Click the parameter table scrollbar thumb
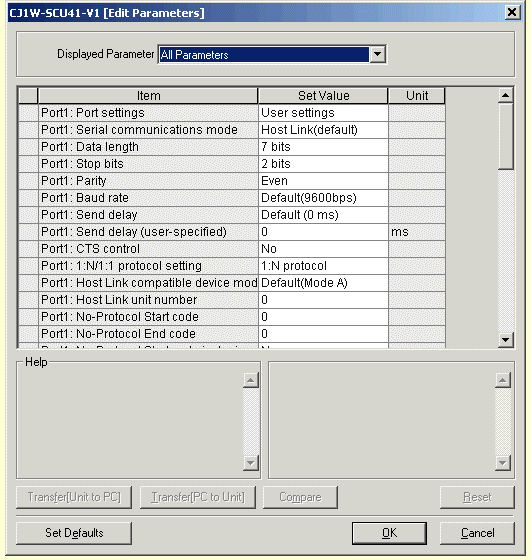The image size is (531, 560). coord(506,136)
